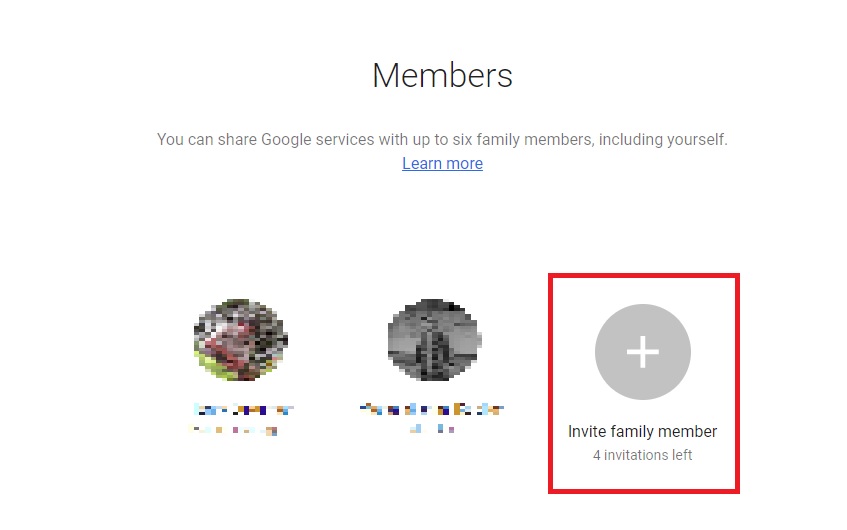
Task: Open the Learn more link
Action: coord(442,163)
